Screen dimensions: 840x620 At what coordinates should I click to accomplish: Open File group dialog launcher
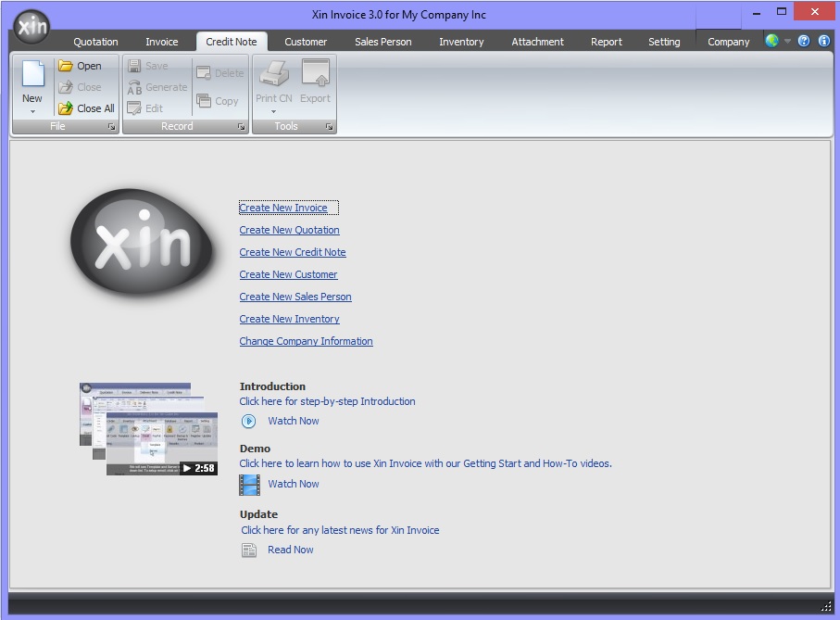[111, 126]
